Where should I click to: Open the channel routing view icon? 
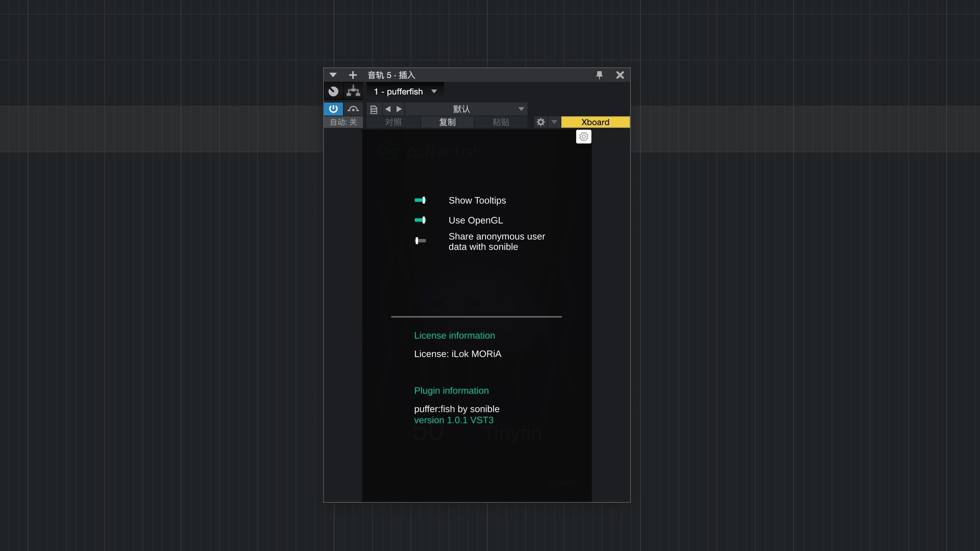353,91
